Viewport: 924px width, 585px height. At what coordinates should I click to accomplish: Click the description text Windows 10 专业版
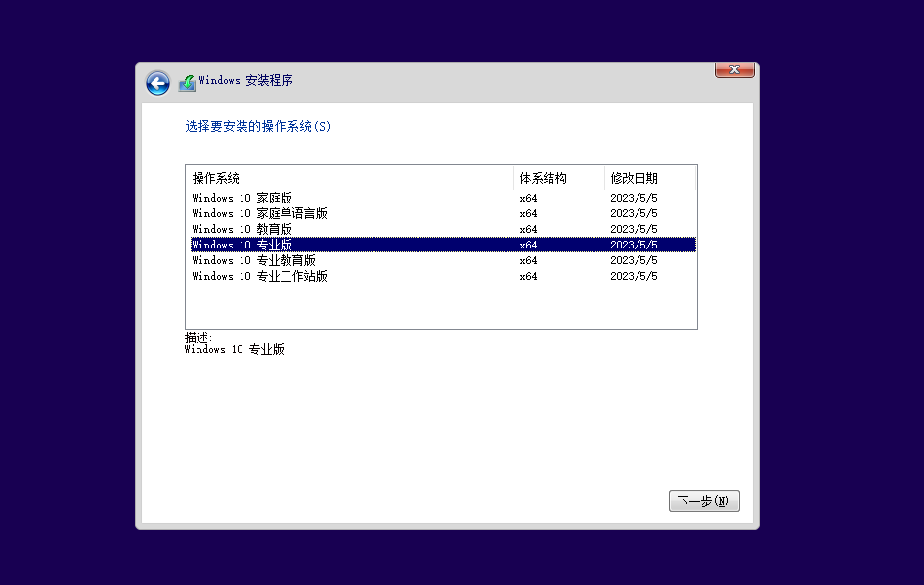tap(234, 349)
